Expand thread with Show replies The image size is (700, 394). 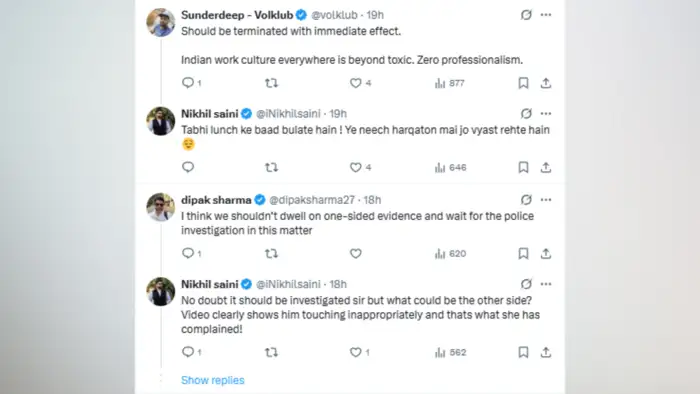212,380
